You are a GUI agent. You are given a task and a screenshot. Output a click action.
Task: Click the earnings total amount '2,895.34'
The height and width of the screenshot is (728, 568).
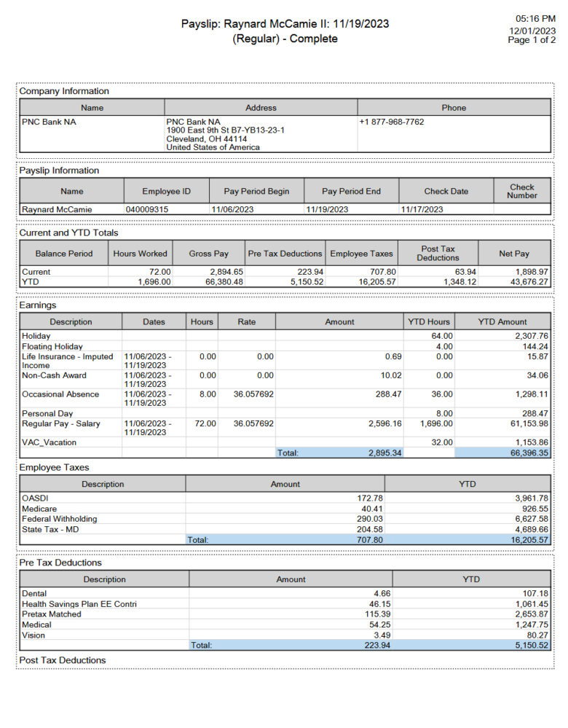(x=384, y=453)
